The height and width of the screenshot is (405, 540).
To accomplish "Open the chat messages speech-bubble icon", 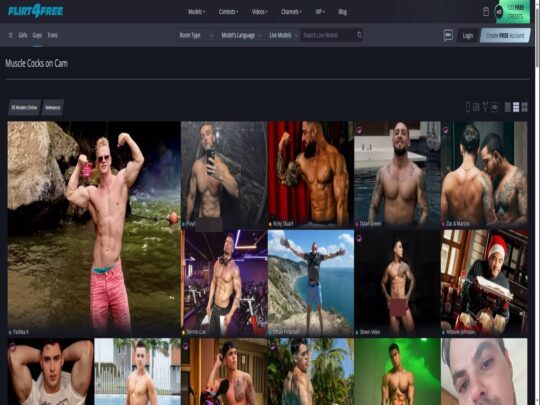I will (448, 35).
